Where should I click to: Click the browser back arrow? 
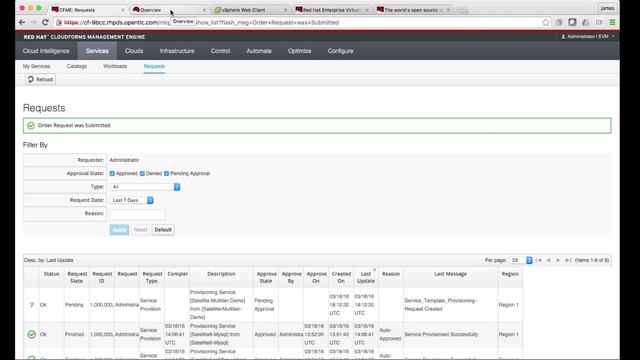pos(22,22)
